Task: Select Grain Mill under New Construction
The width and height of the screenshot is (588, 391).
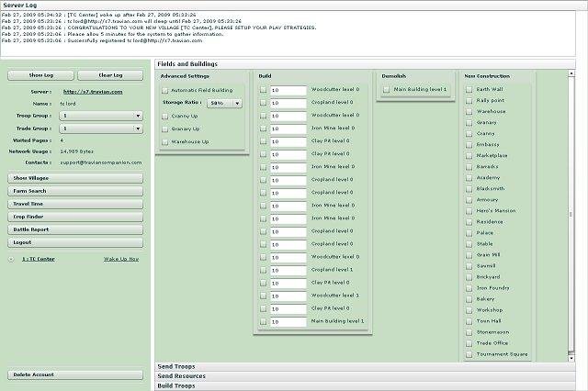Action: click(x=469, y=255)
